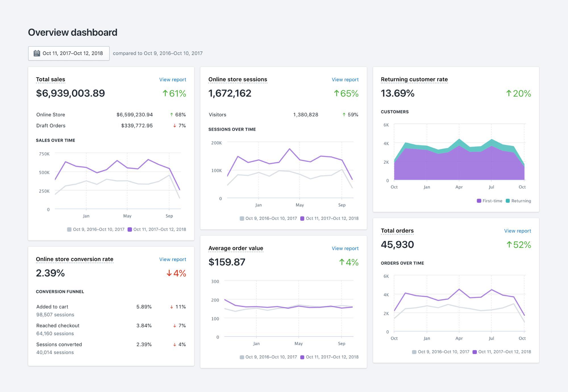Click the Sessions converted funnel row

59,344
